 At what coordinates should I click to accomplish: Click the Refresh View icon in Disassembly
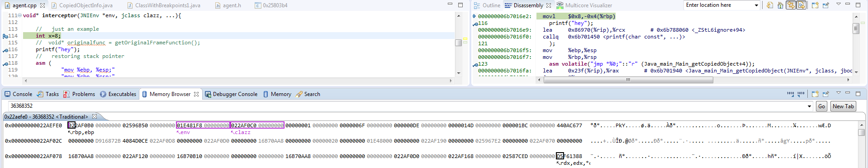tap(769, 5)
